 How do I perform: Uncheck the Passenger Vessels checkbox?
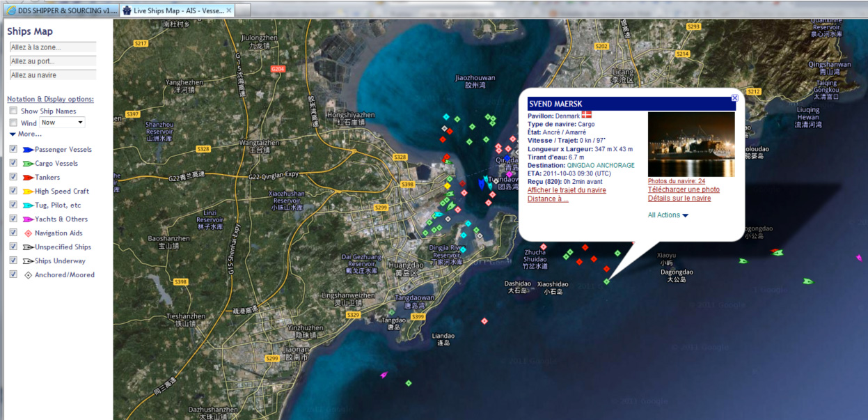pyautogui.click(x=13, y=149)
